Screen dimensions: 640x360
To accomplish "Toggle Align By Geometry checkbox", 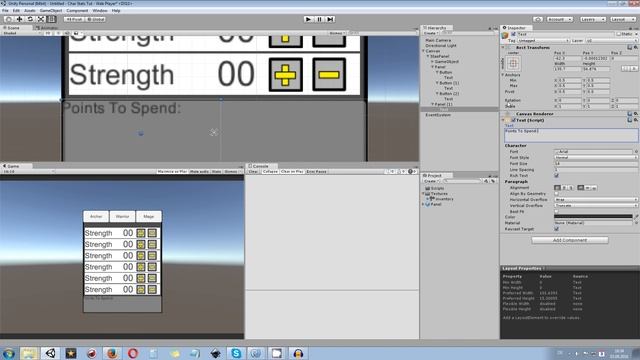I will (556, 194).
